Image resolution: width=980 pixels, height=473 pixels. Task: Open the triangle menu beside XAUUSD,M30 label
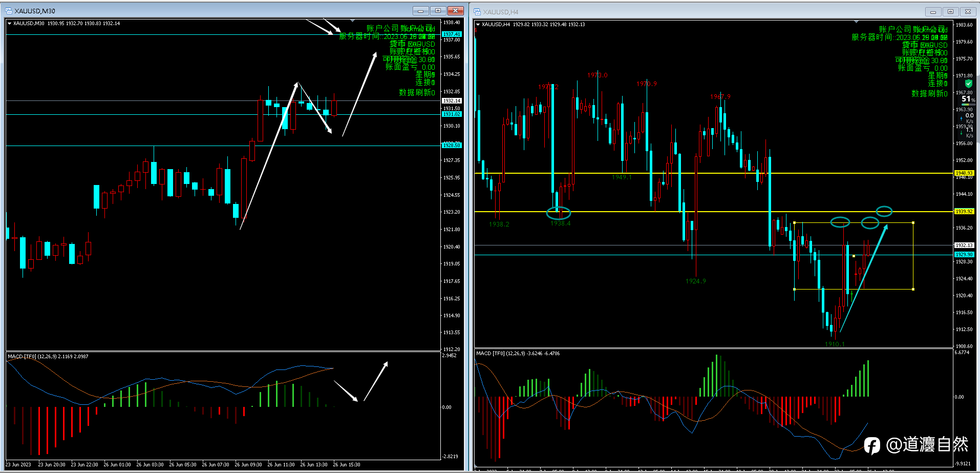point(10,24)
